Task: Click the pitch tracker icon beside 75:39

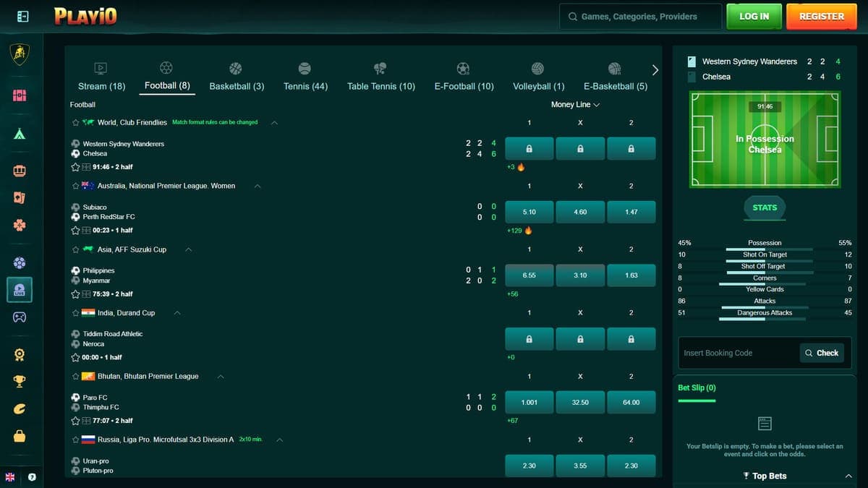Action: 86,294
